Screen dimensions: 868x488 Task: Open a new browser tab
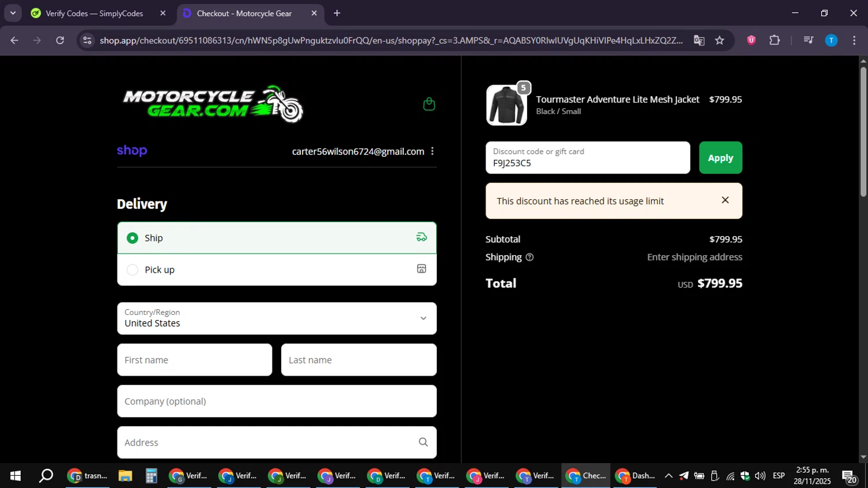point(337,13)
